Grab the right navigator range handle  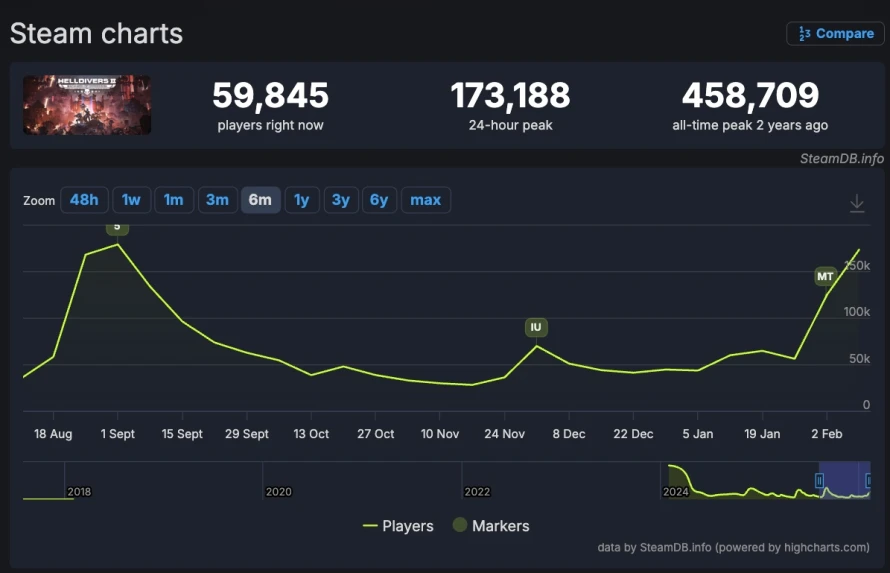coord(868,481)
